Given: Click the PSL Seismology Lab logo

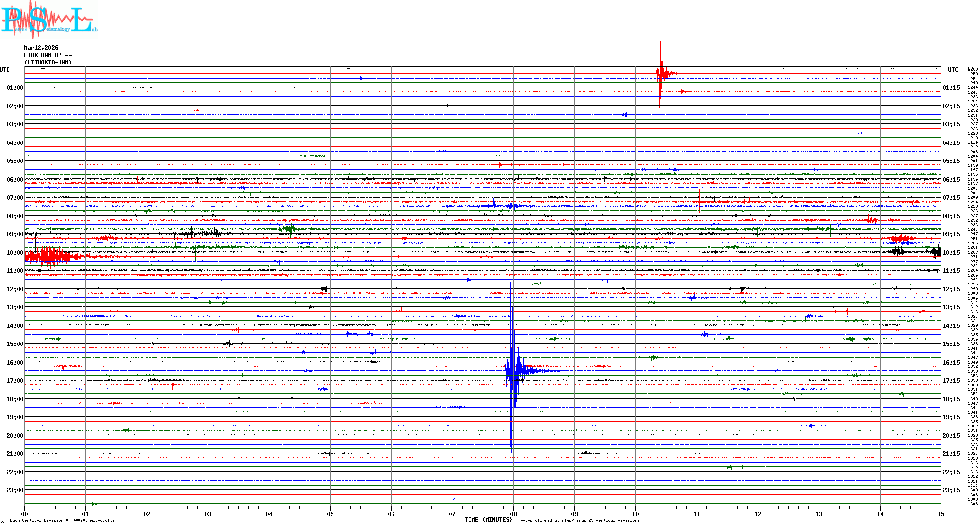Looking at the screenshot, I should [49, 20].
